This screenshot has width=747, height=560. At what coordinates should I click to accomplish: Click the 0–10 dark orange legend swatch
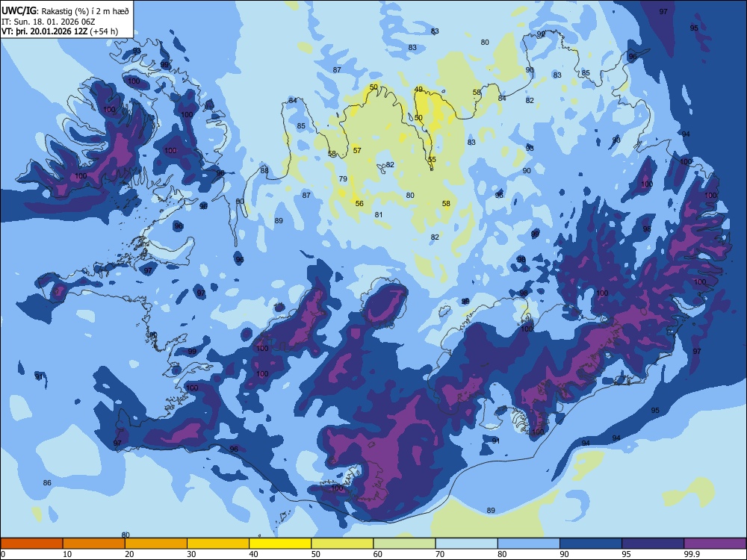pos(31,544)
